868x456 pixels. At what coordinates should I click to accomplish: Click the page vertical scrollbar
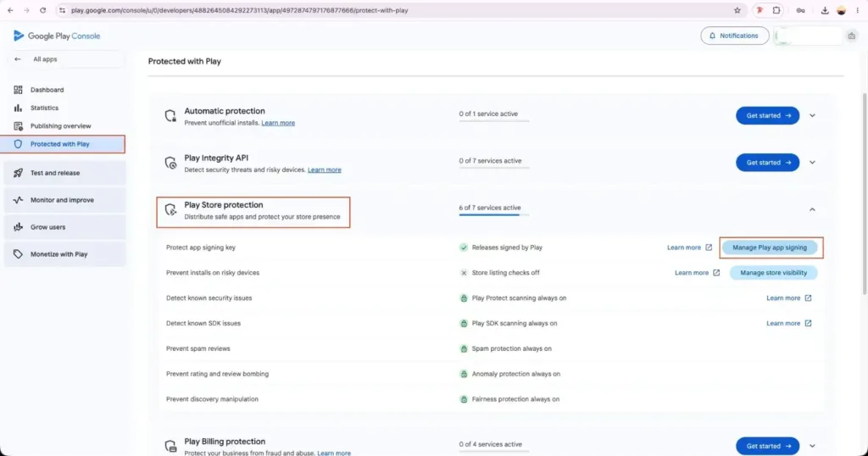865,194
